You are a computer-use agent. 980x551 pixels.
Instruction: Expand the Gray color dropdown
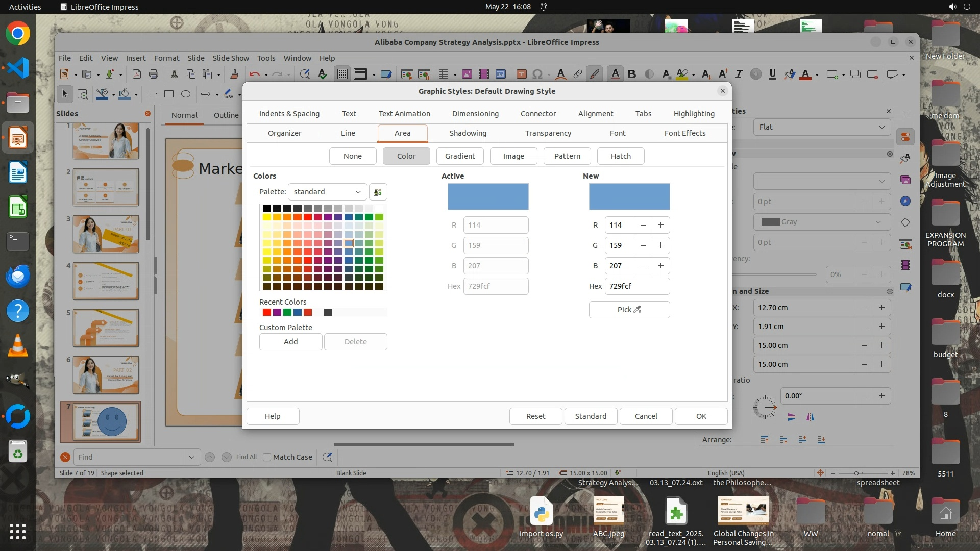821,222
